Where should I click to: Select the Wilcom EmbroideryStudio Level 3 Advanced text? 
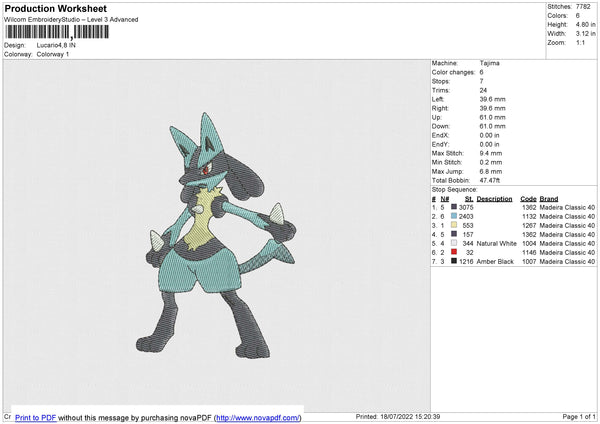point(71,20)
